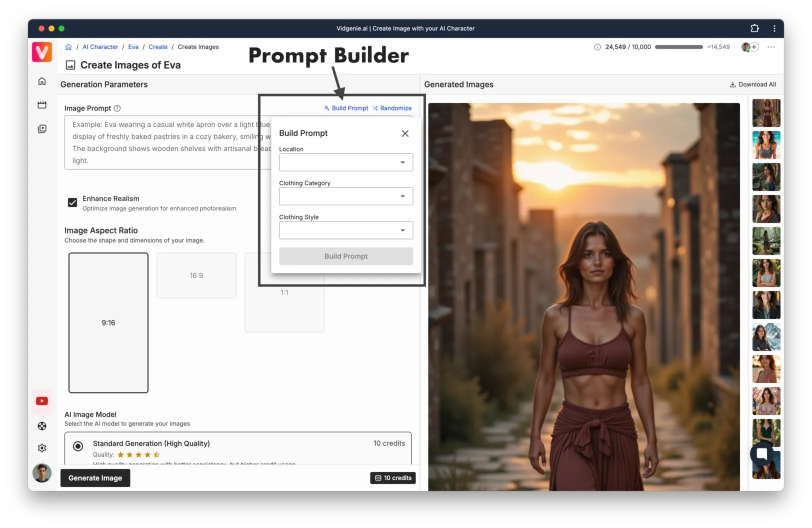Click Download All
The width and height of the screenshot is (812, 528).
click(753, 84)
